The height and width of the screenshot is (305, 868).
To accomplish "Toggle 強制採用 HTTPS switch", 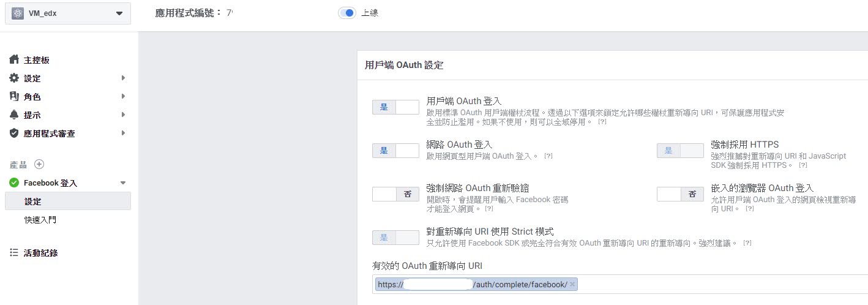I will [x=680, y=151].
